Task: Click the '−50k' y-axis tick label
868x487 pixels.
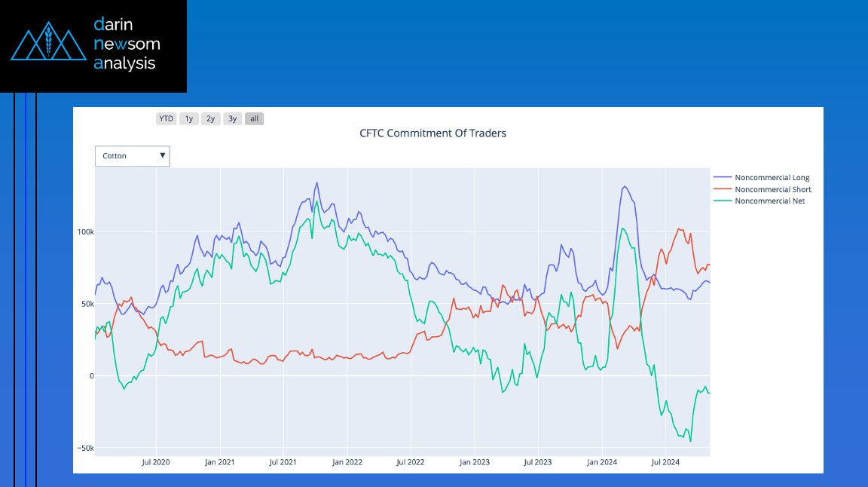Action: point(86,448)
